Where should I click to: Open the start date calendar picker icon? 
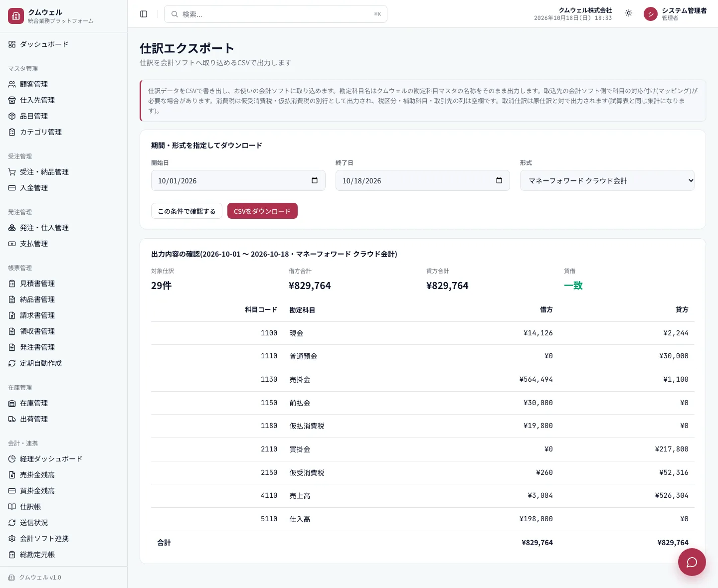(x=315, y=180)
